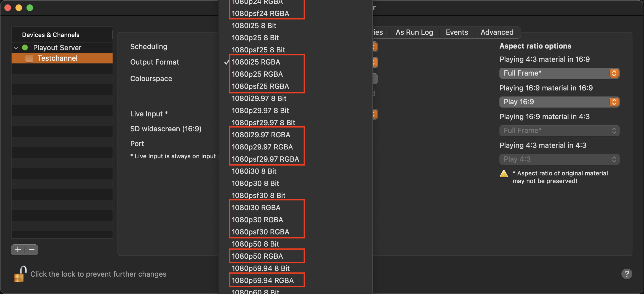Choose 1080p50 8 Bit from the list
Screen dimensions: 644x294
pyautogui.click(x=296, y=244)
